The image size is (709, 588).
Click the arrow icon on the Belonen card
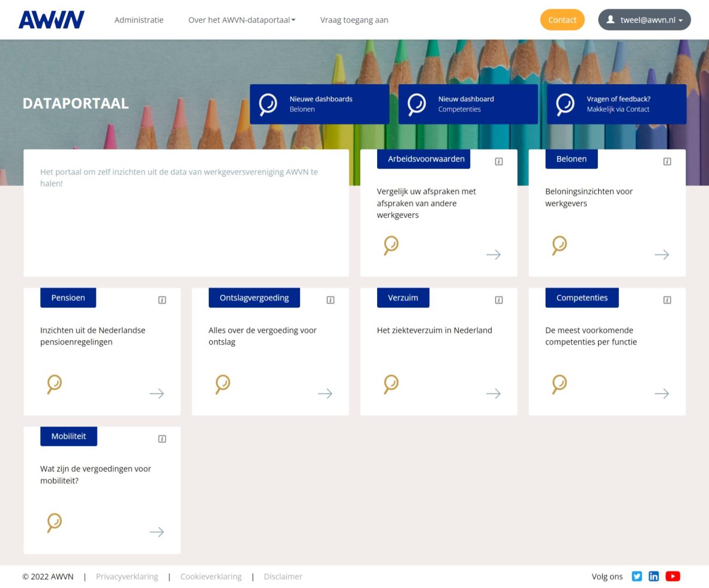click(662, 254)
